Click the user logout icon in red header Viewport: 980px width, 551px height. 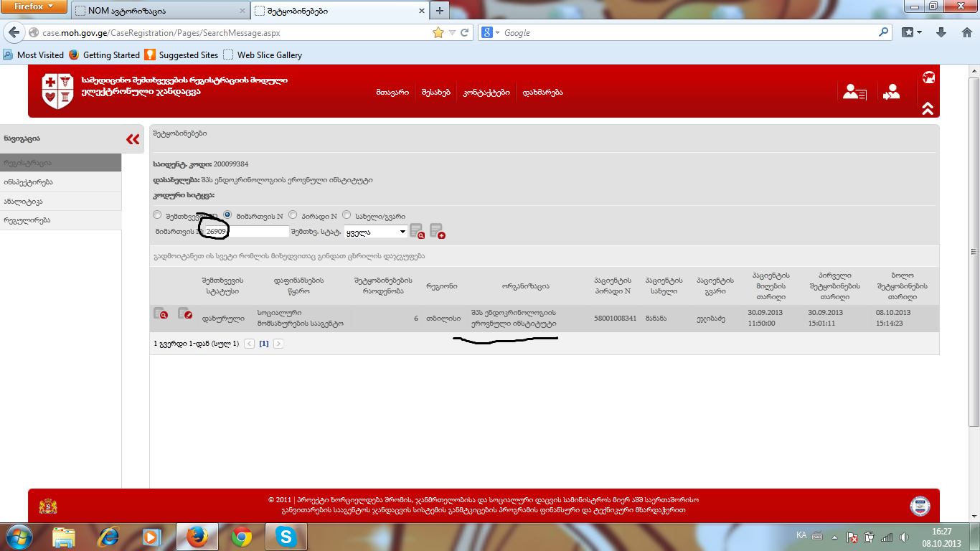click(x=892, y=92)
